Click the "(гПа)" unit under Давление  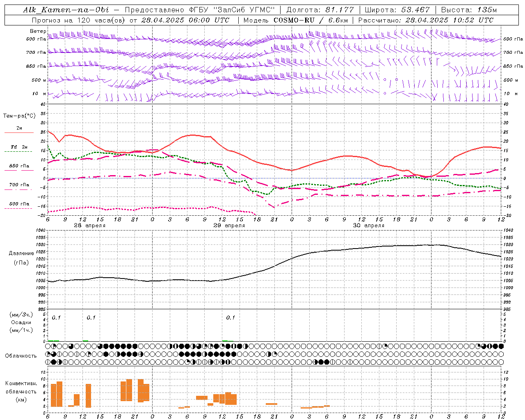[21, 262]
